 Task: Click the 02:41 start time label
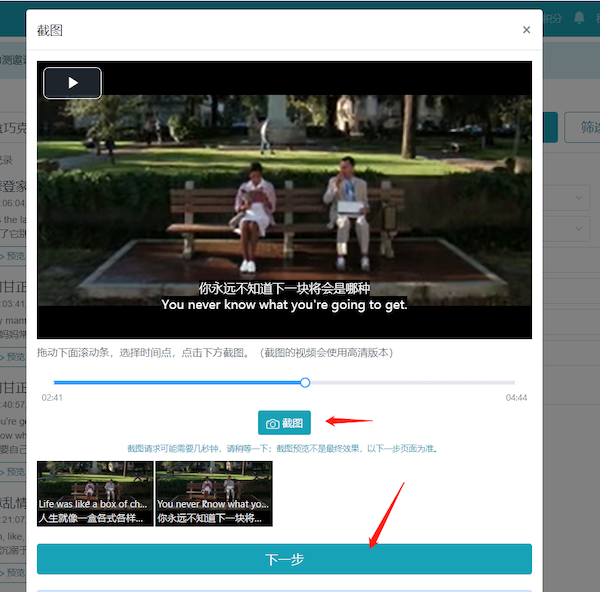coord(52,398)
